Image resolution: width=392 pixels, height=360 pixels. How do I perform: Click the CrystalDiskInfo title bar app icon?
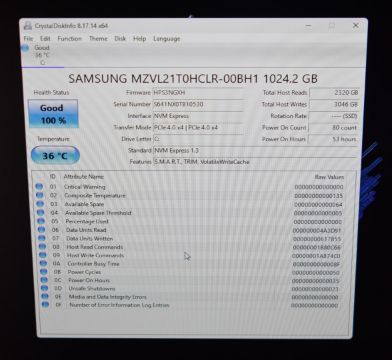(28, 26)
